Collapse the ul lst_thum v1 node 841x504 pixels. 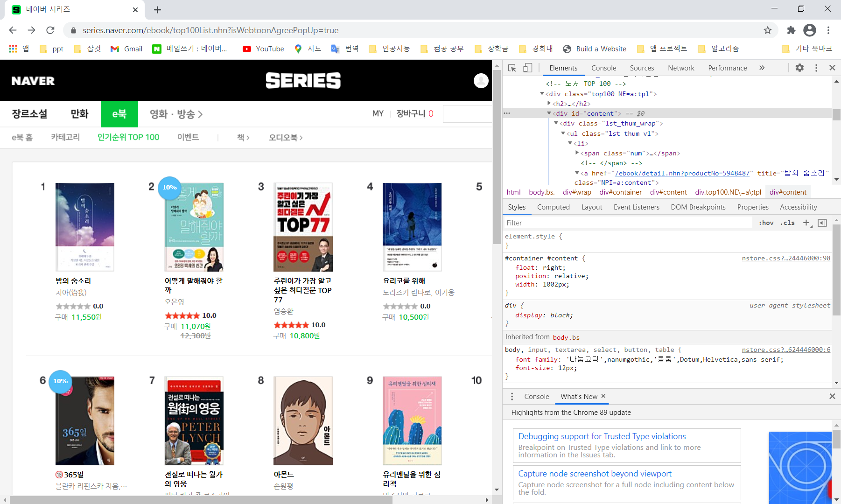point(563,133)
